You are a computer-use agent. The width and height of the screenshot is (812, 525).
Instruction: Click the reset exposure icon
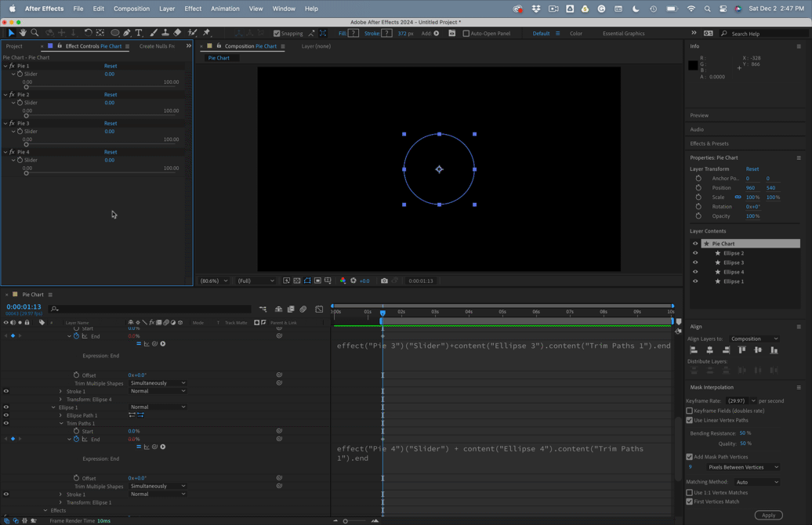[353, 281]
